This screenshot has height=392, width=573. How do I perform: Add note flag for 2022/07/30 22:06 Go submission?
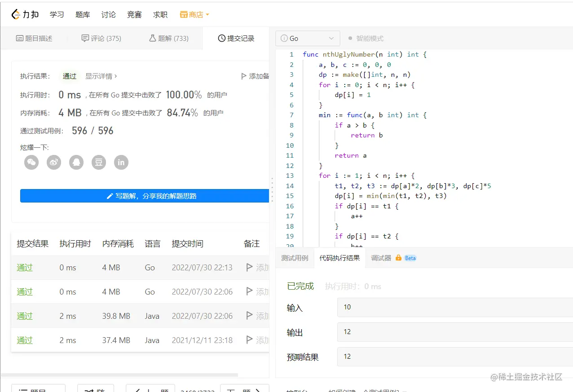(x=250, y=292)
